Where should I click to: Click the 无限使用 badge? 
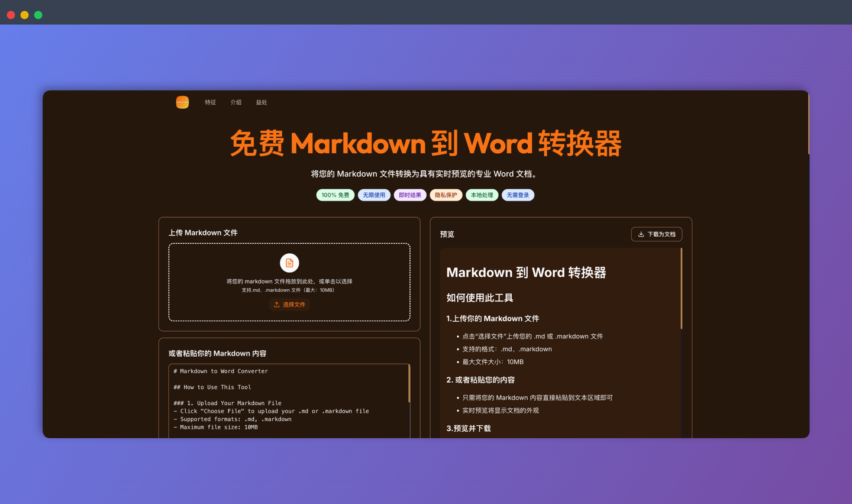coord(374,195)
